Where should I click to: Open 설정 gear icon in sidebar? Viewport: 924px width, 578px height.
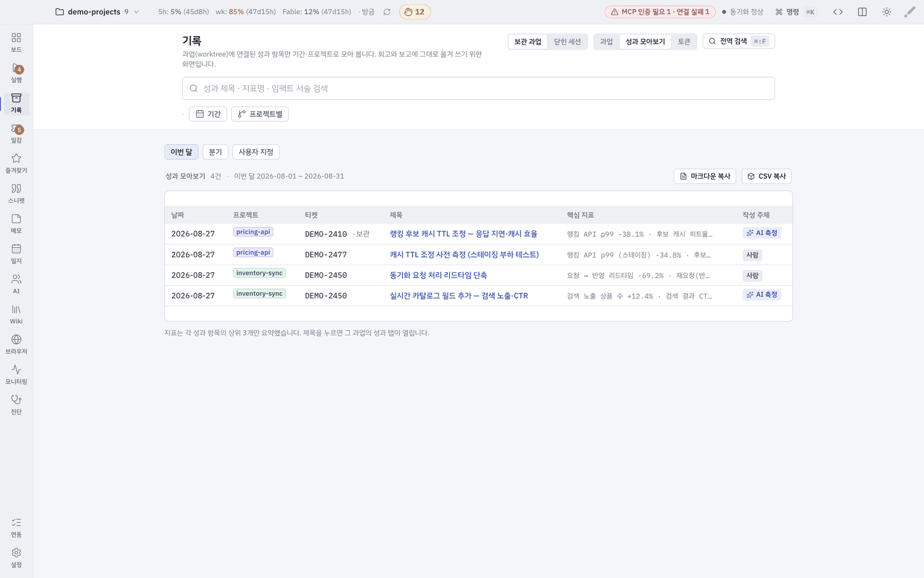(x=16, y=558)
